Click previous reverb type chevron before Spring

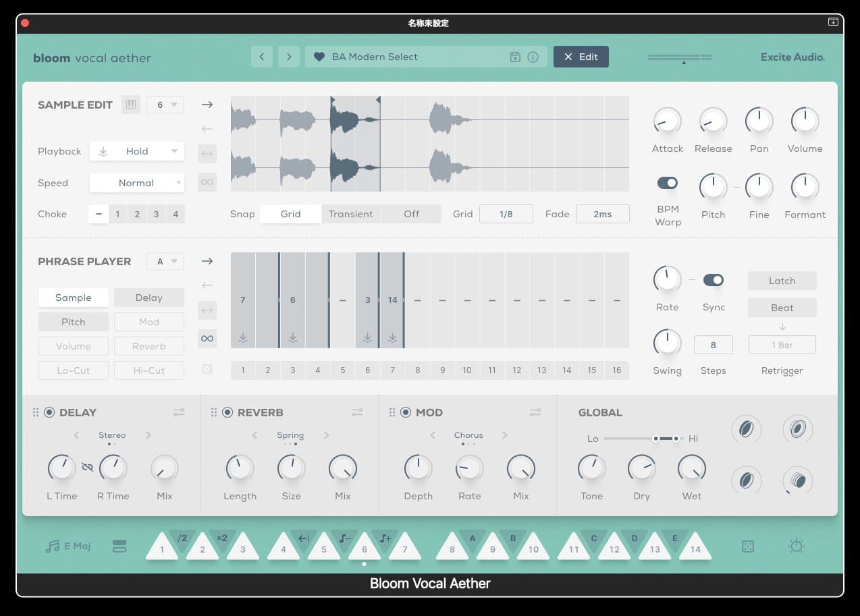pyautogui.click(x=254, y=435)
